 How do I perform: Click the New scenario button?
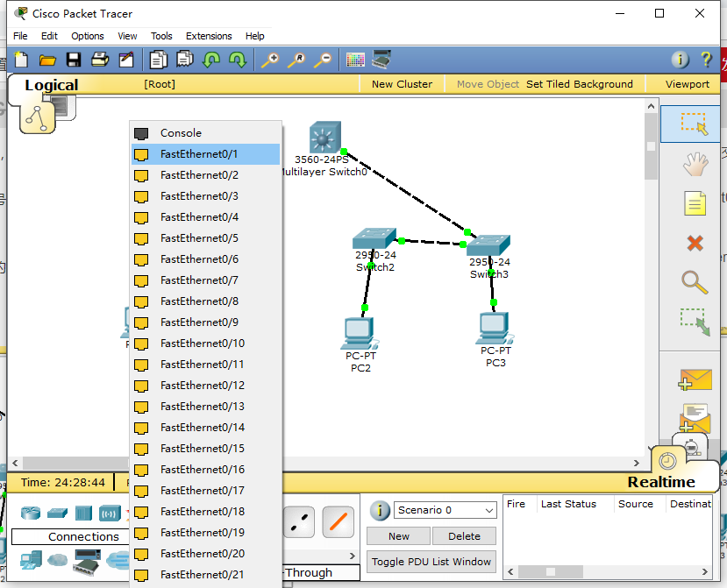pyautogui.click(x=399, y=536)
